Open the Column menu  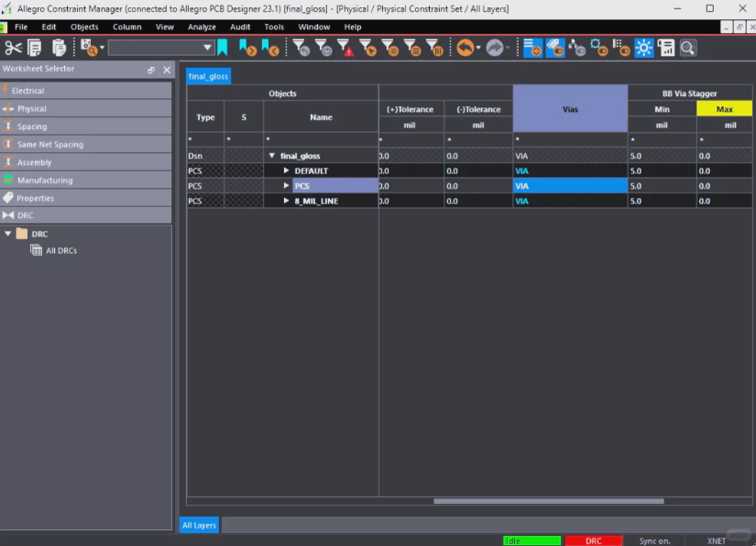pos(126,27)
